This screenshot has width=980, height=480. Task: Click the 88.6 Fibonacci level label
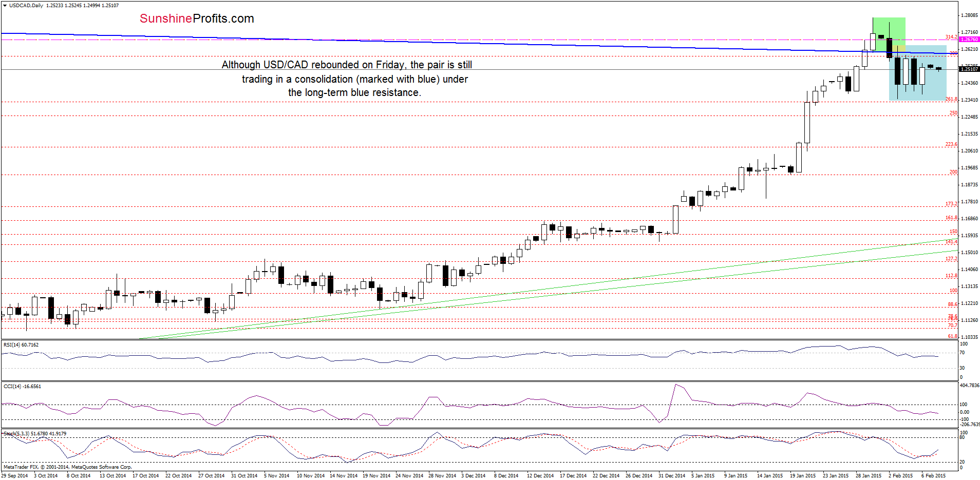tap(952, 304)
